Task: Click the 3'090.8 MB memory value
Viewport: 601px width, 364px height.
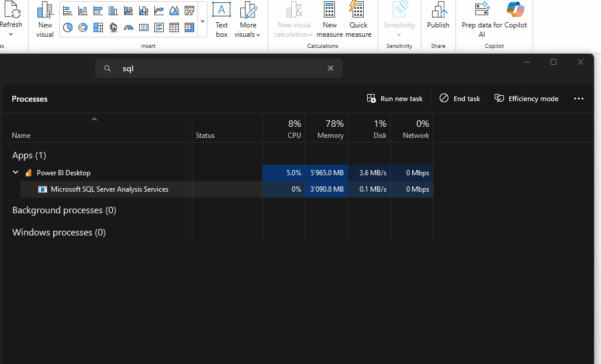Action: [327, 189]
